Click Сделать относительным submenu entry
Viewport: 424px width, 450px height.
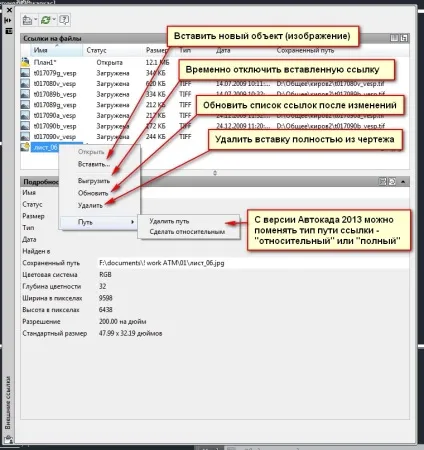pyautogui.click(x=187, y=232)
